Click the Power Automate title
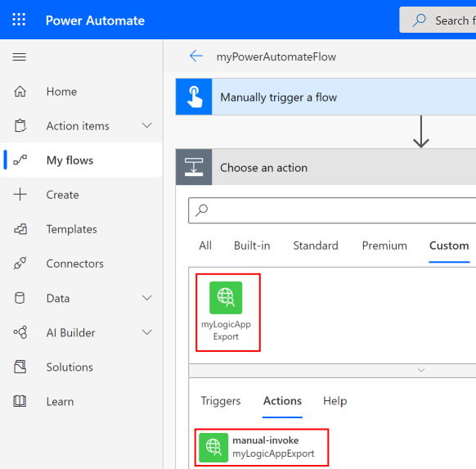Viewport: 476px width, 469px height. (95, 20)
